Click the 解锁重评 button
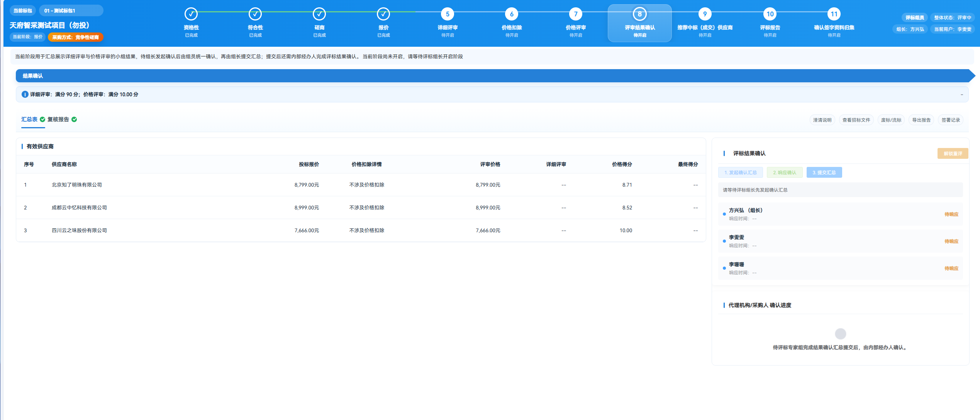The image size is (980, 420). 953,153
